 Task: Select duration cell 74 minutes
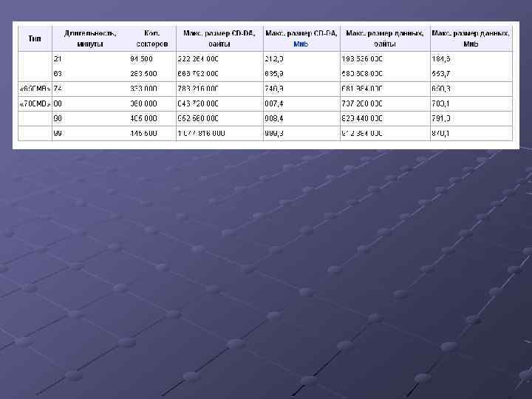(x=58, y=89)
